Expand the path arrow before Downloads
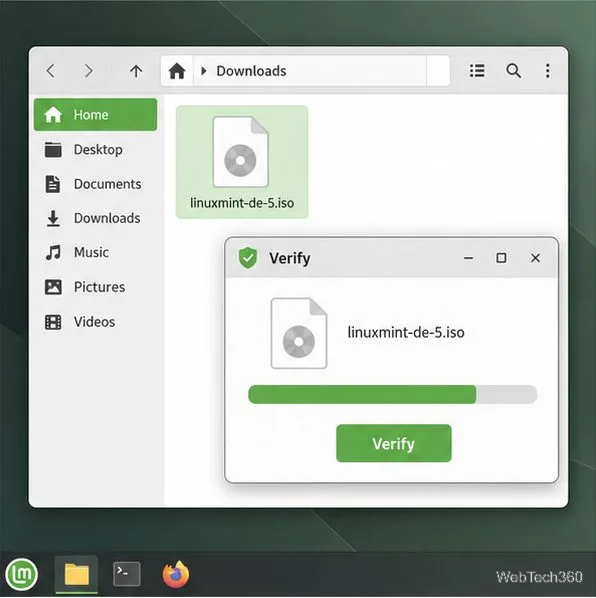 (204, 71)
